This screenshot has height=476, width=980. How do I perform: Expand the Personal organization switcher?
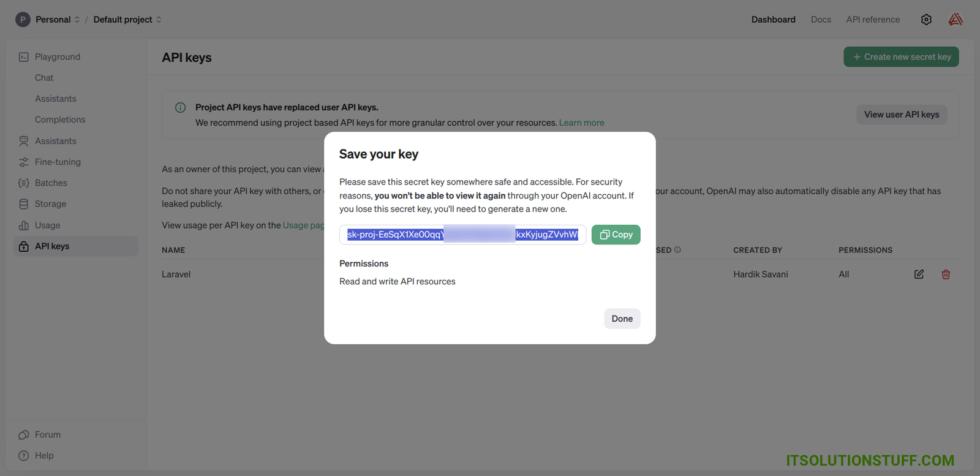53,20
